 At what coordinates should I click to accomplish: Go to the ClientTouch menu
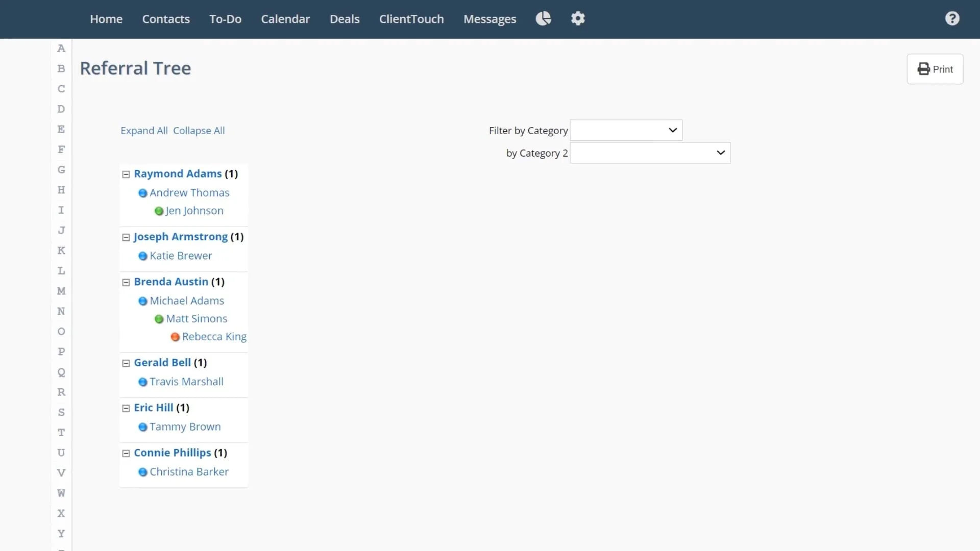pos(411,19)
